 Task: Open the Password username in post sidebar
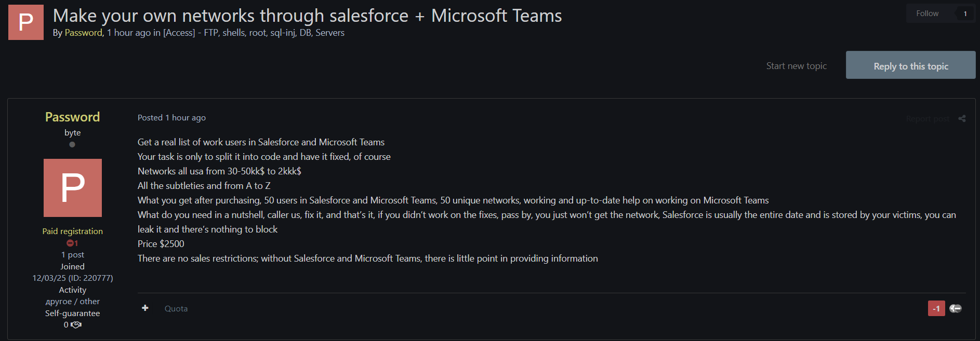pos(72,117)
